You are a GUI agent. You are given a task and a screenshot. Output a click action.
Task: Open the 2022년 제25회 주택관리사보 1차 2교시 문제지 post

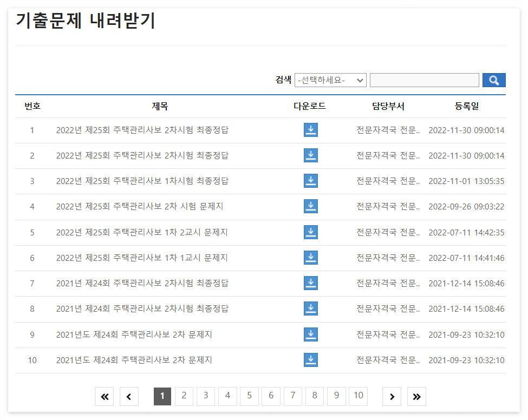coord(141,232)
